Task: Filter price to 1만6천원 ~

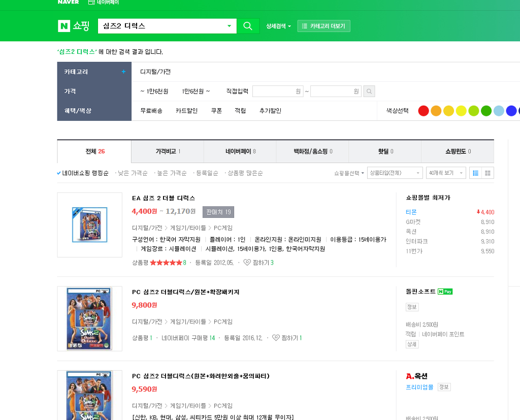Action: 196,91
